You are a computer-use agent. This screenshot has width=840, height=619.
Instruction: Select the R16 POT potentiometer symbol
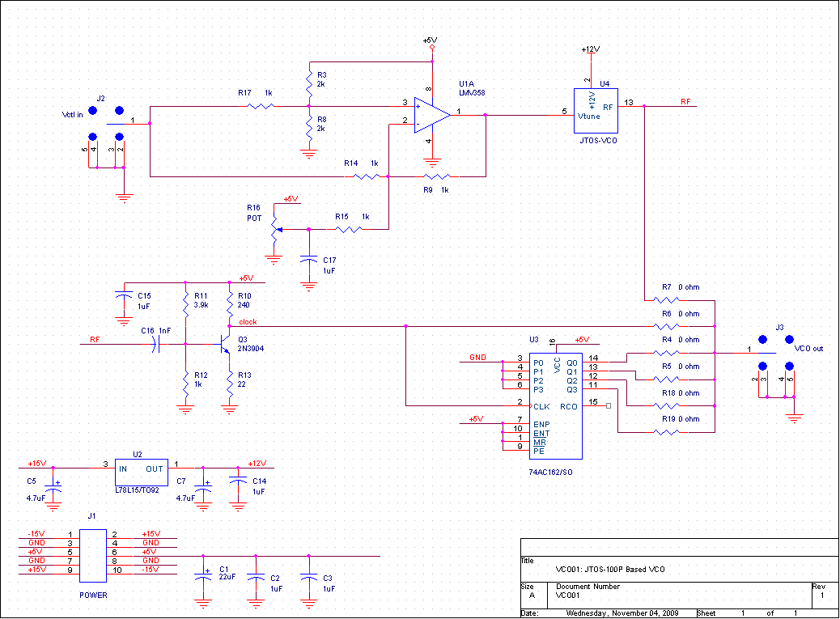[274, 227]
